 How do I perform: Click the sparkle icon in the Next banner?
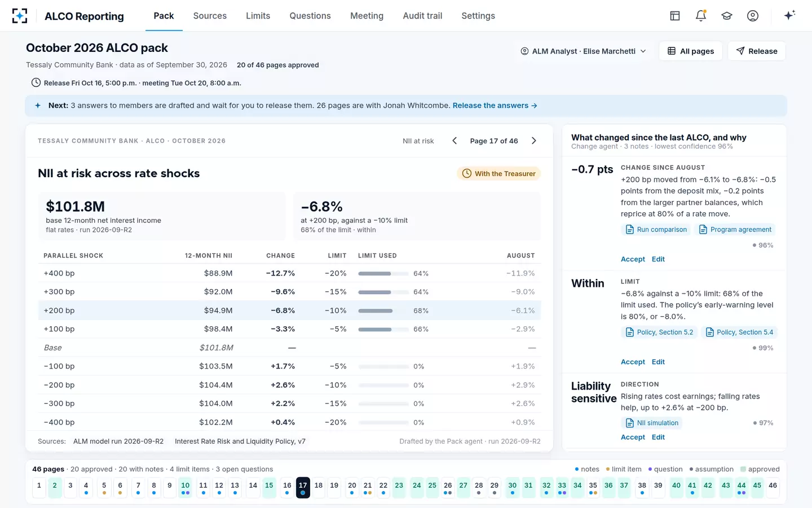(38, 106)
